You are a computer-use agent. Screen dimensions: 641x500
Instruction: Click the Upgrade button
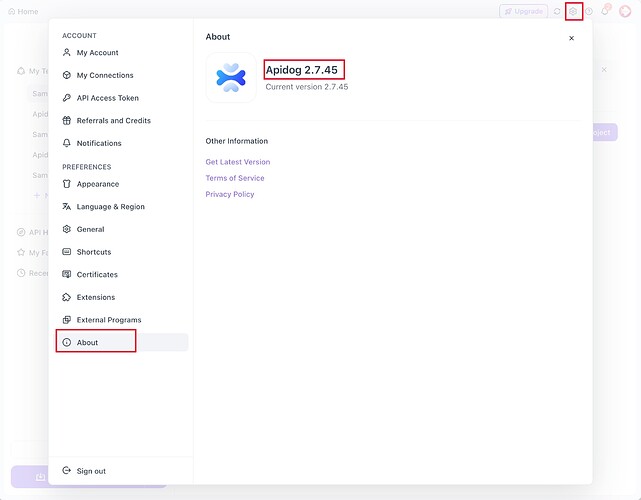click(523, 11)
